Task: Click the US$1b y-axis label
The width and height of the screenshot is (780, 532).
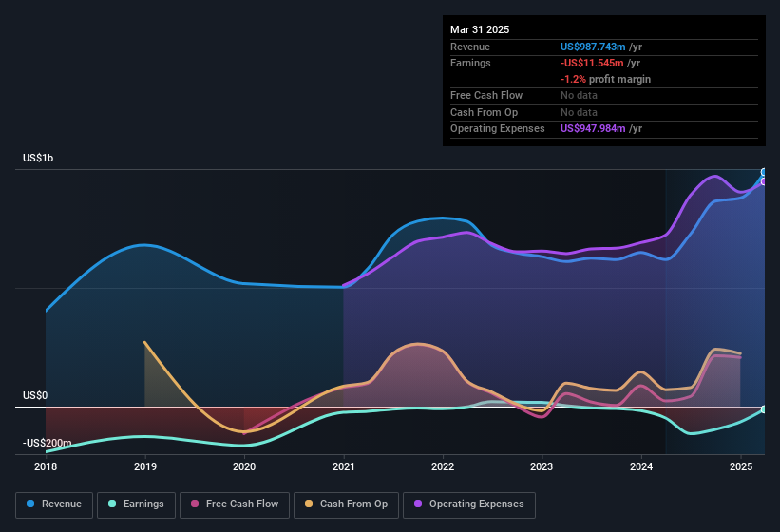Action: (x=38, y=158)
